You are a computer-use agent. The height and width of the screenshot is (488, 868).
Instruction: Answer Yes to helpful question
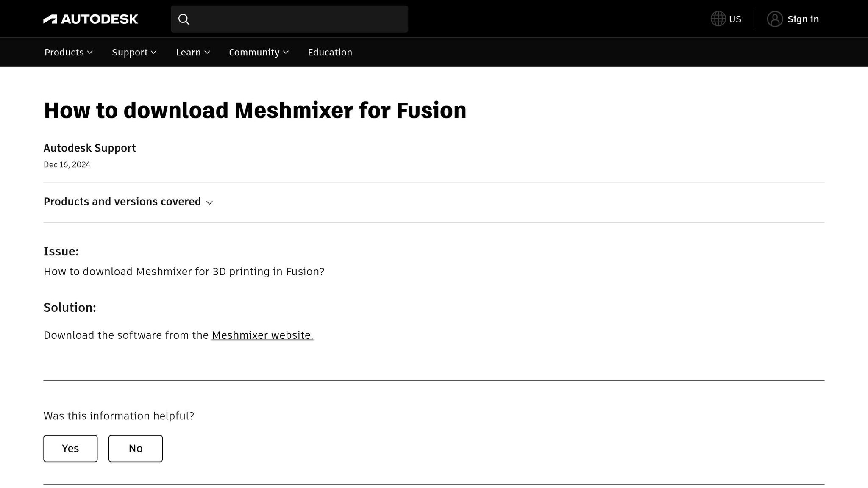(70, 449)
